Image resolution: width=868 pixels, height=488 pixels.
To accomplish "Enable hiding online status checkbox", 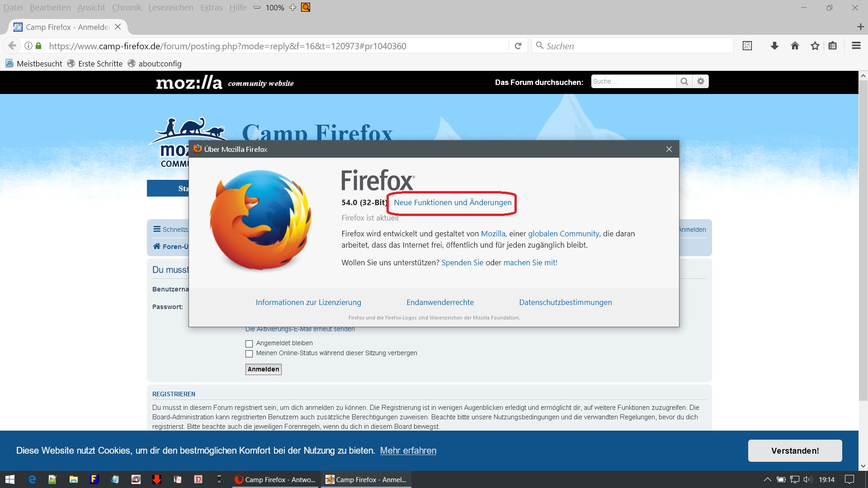I will pos(249,353).
